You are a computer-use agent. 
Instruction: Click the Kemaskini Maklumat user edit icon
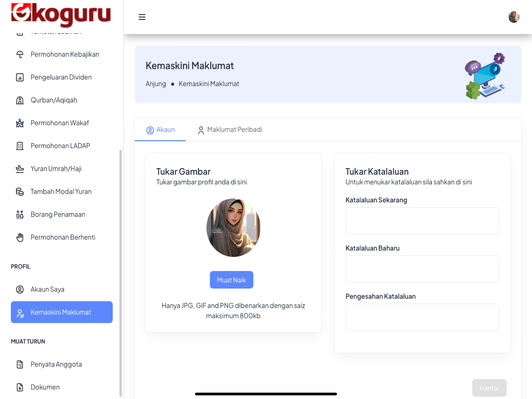(20, 313)
